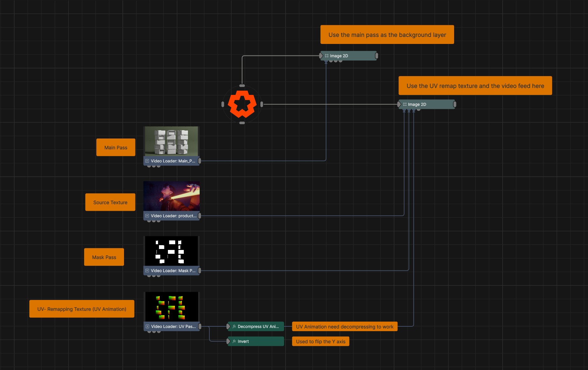Click the 'Used to flip the Y axis' note

pos(321,341)
